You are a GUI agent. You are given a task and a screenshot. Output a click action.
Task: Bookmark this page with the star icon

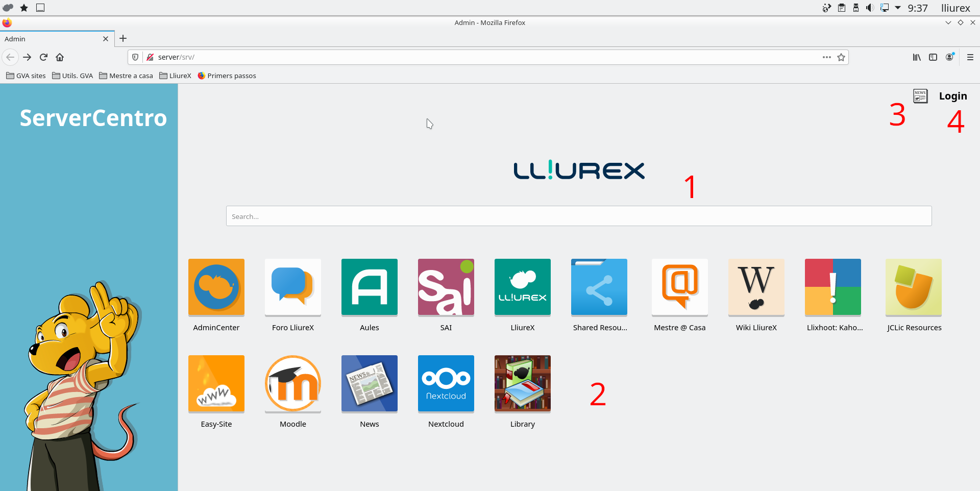[x=841, y=57]
